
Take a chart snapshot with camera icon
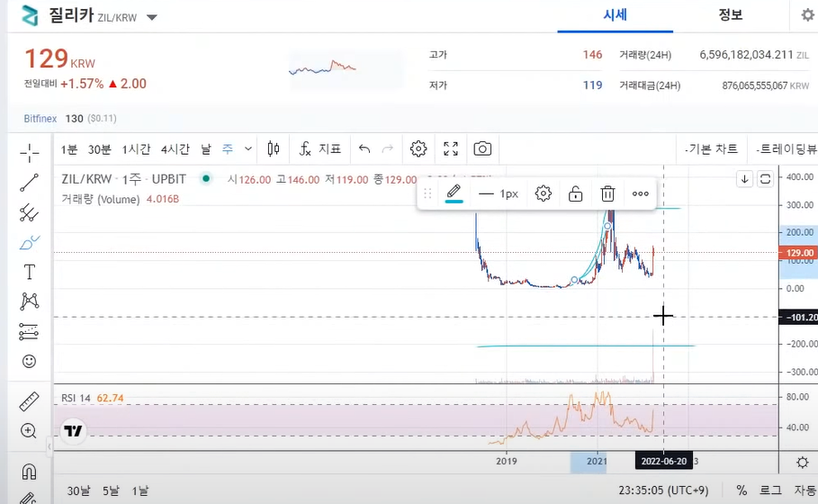(482, 149)
